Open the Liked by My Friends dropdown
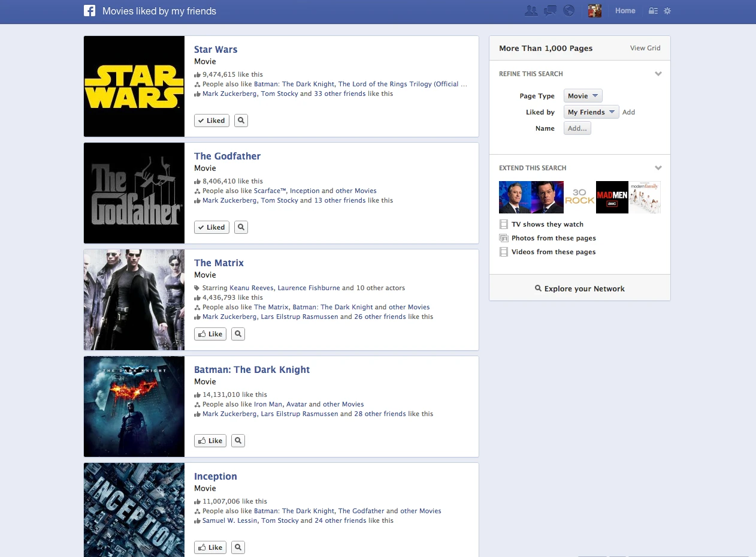Viewport: 756px width, 557px height. click(x=591, y=112)
